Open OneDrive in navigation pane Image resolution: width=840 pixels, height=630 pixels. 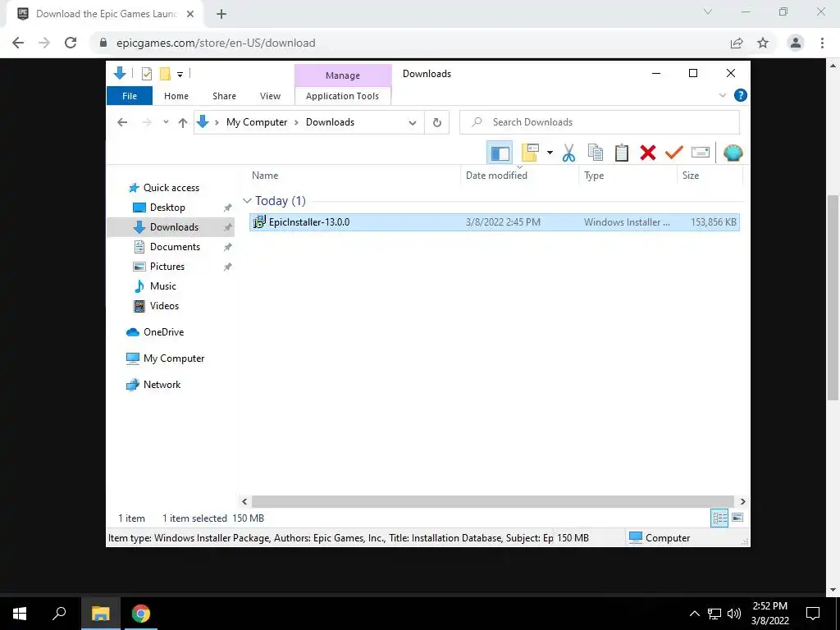pyautogui.click(x=163, y=332)
